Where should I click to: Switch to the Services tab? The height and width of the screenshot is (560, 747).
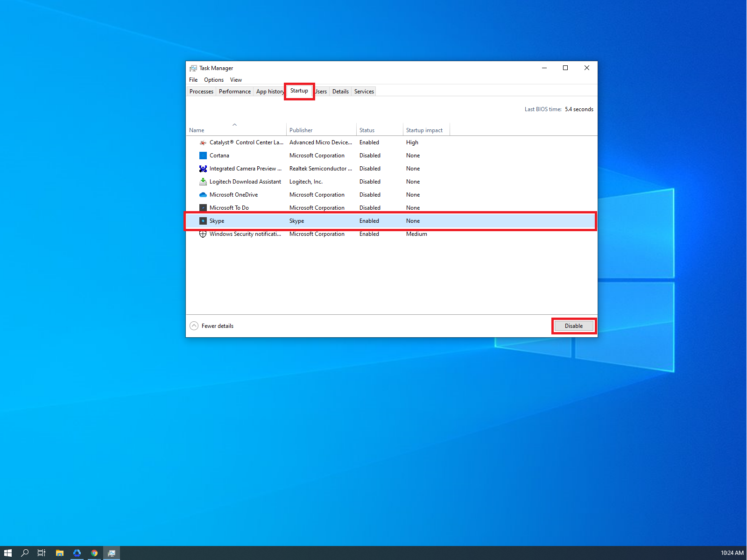coord(364,91)
